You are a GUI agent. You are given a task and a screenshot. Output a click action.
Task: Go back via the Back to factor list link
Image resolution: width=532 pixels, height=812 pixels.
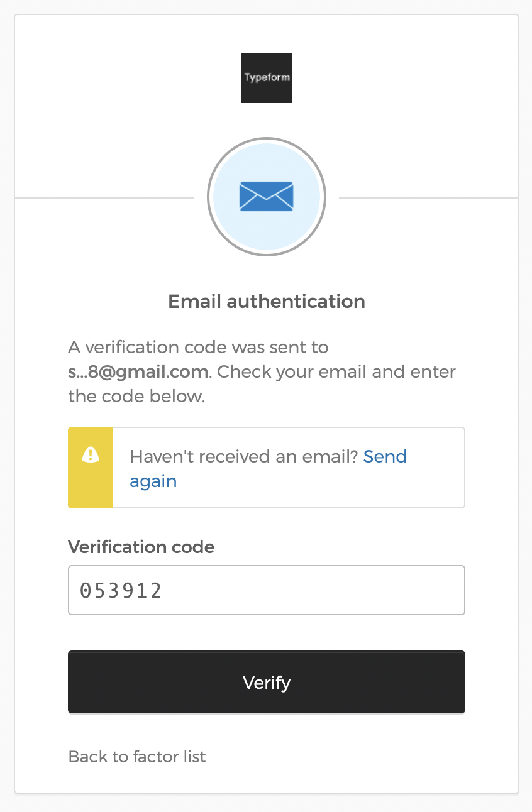pyautogui.click(x=137, y=757)
